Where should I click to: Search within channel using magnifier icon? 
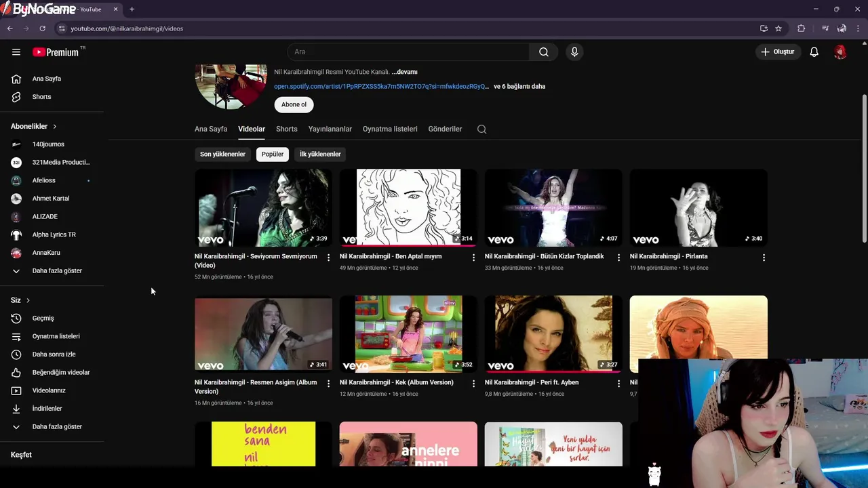click(x=481, y=129)
